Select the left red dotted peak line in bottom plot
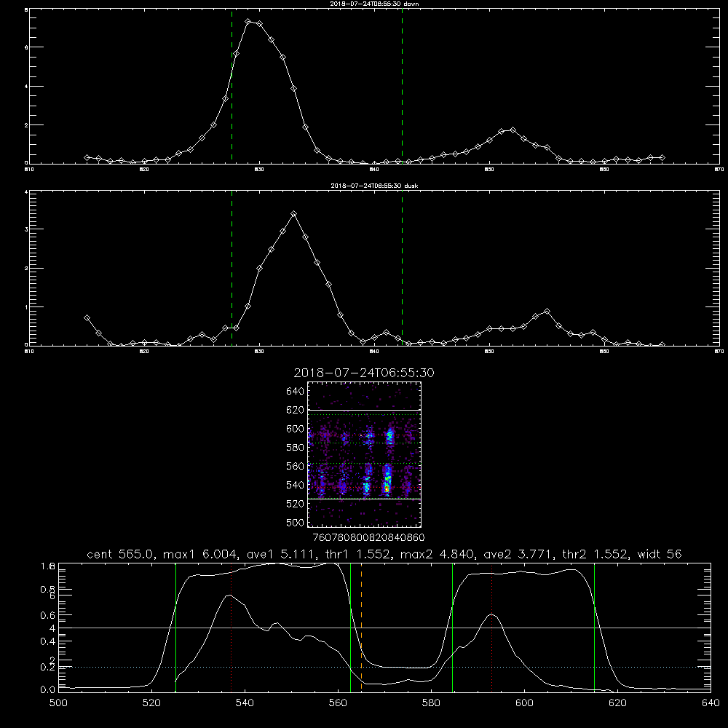The image size is (728, 728). coord(232,627)
